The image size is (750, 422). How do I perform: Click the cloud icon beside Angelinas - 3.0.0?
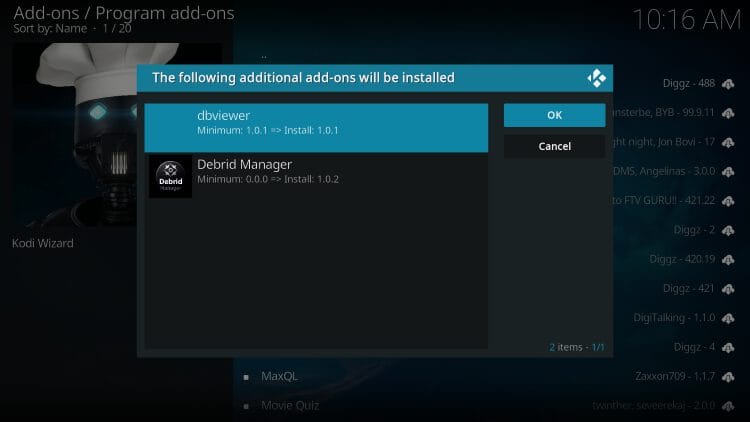point(728,172)
